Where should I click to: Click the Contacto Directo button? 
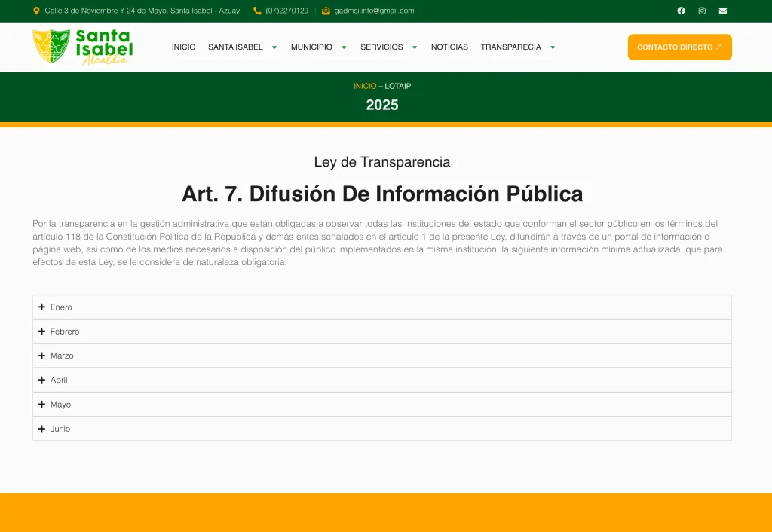(x=679, y=47)
